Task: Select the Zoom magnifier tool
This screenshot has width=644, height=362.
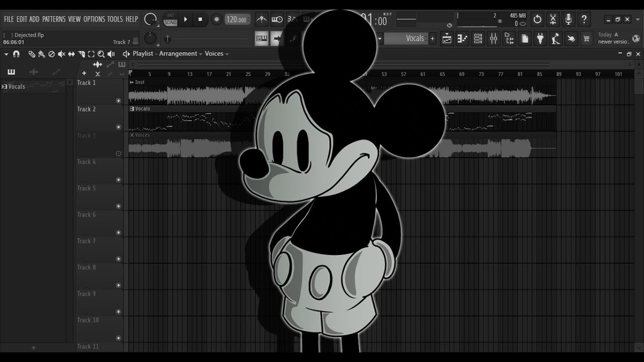Action: (x=101, y=54)
